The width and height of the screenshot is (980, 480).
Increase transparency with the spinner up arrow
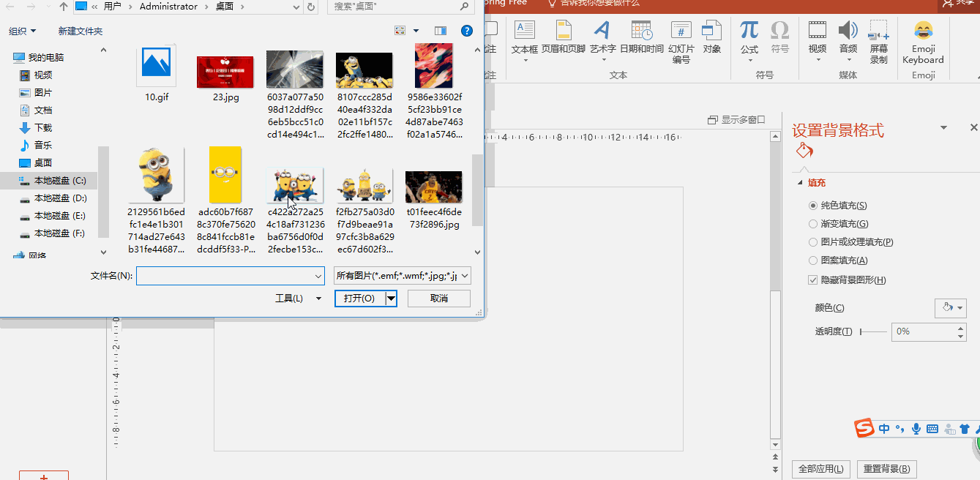coord(961,328)
